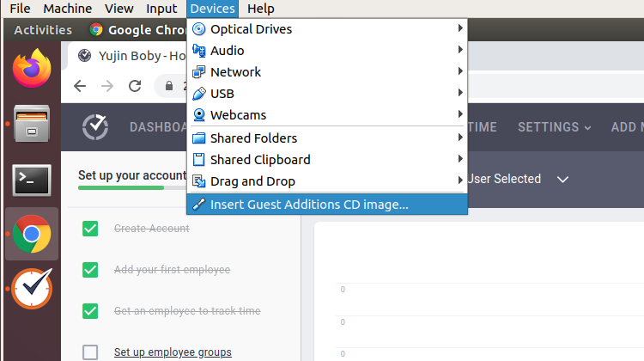The width and height of the screenshot is (644, 361).
Task: Open the Machine menu
Action: [67, 9]
